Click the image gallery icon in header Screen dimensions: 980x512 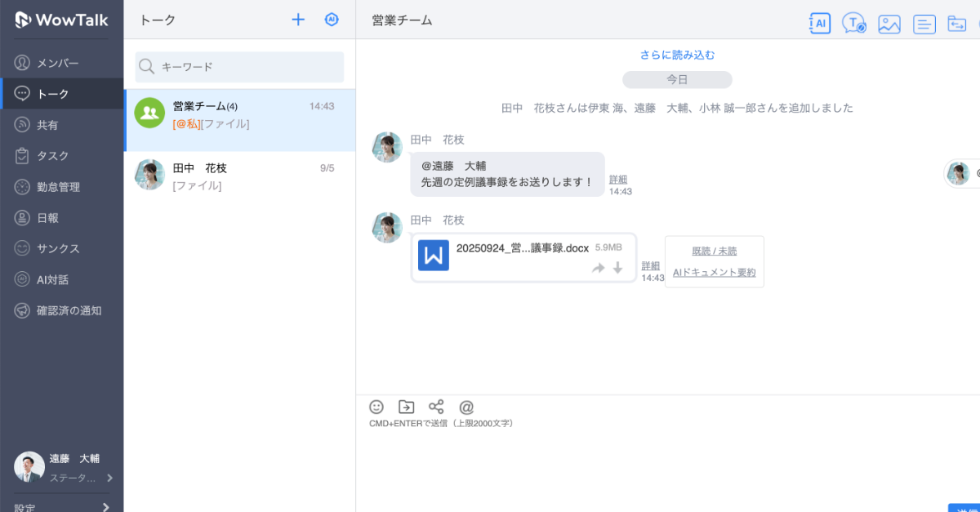coord(889,24)
